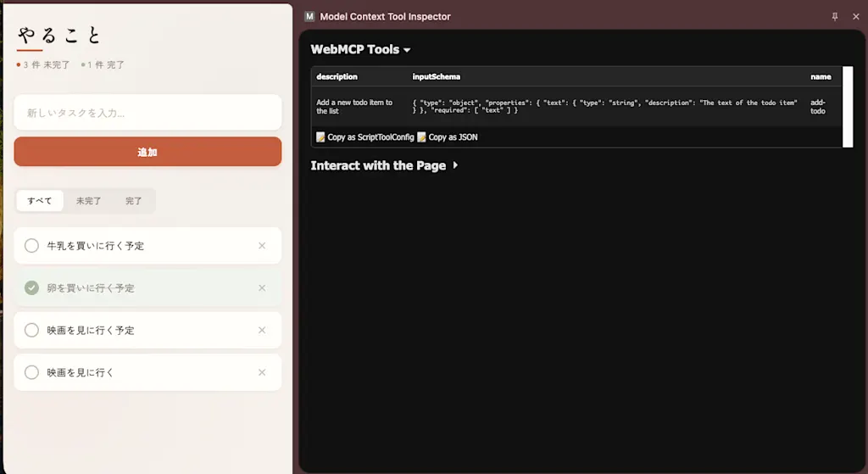The height and width of the screenshot is (474, 868).
Task: Delete the 牛乳を買いに行く予定 task
Action: point(262,245)
